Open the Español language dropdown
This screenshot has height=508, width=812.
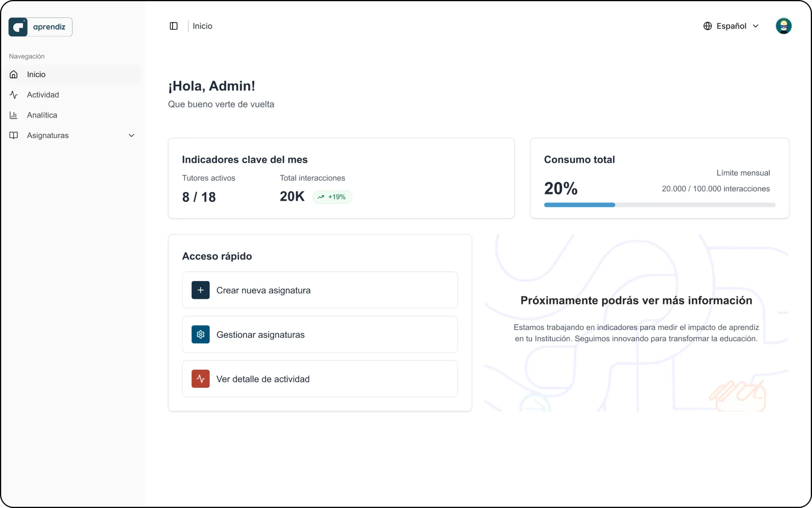731,26
